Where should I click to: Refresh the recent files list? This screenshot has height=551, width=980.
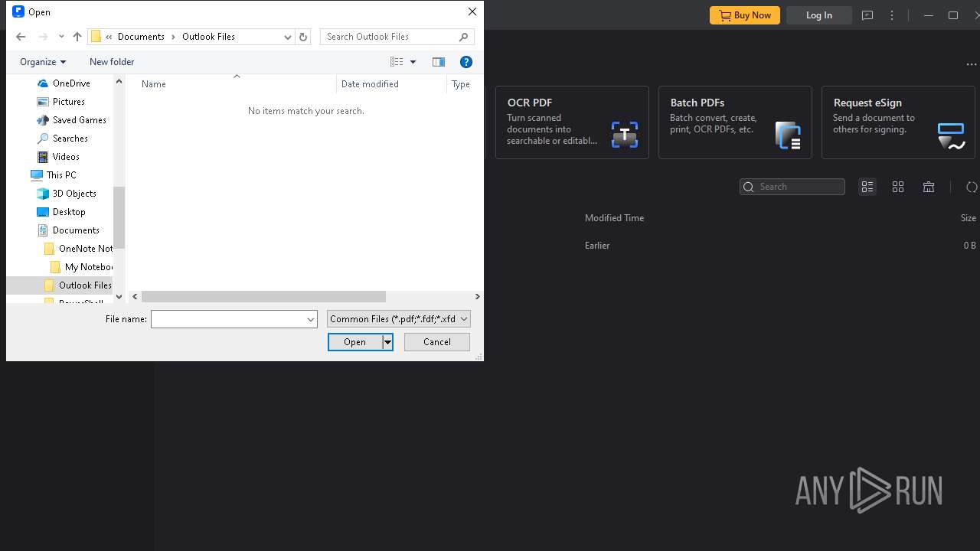[x=972, y=187]
